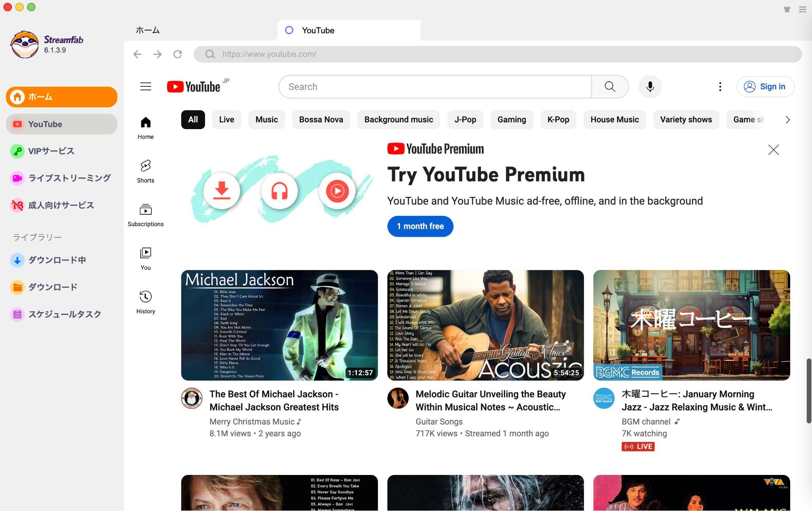The image size is (812, 511).
Task: Start voice search with microphone
Action: click(x=650, y=87)
